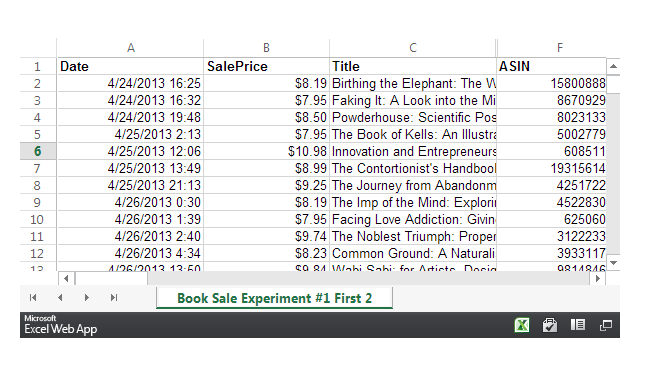Viewport: 656px width, 373px height.
Task: Click the SalePrice header cell
Action: [x=266, y=66]
